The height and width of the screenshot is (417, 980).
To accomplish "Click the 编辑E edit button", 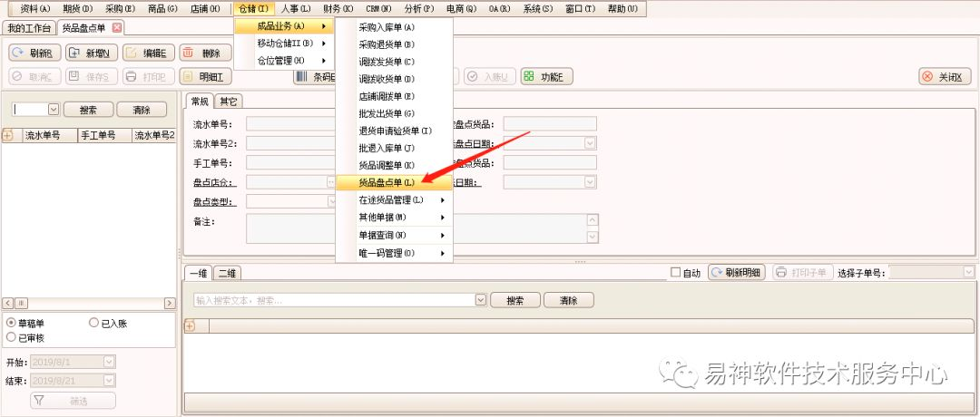I will [x=148, y=53].
